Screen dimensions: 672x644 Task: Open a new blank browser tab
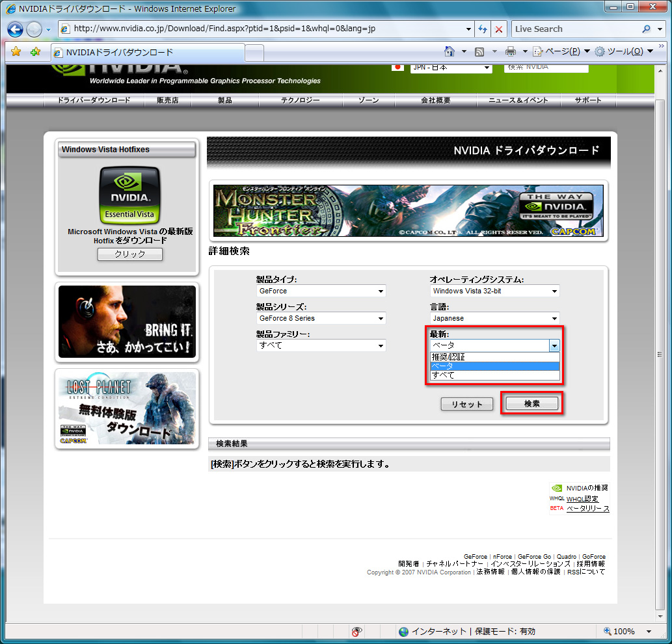(254, 53)
